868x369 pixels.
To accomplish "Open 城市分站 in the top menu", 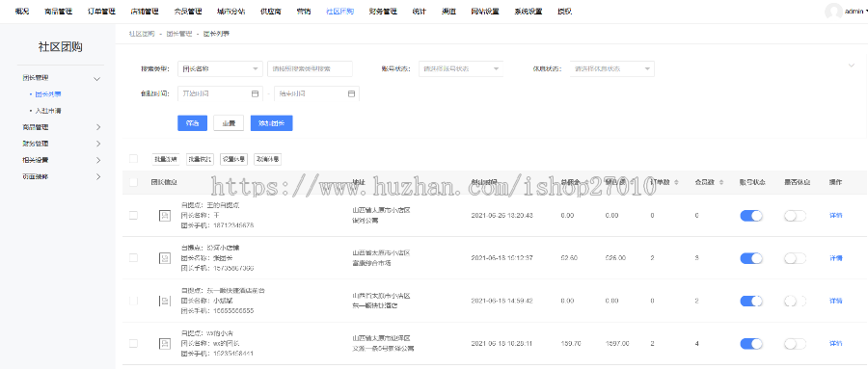I will (x=231, y=11).
